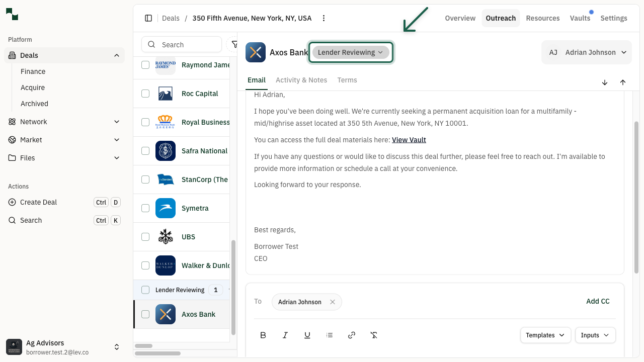Check the checkbox next to Axos Bank
The height and width of the screenshot is (362, 644).
click(145, 314)
